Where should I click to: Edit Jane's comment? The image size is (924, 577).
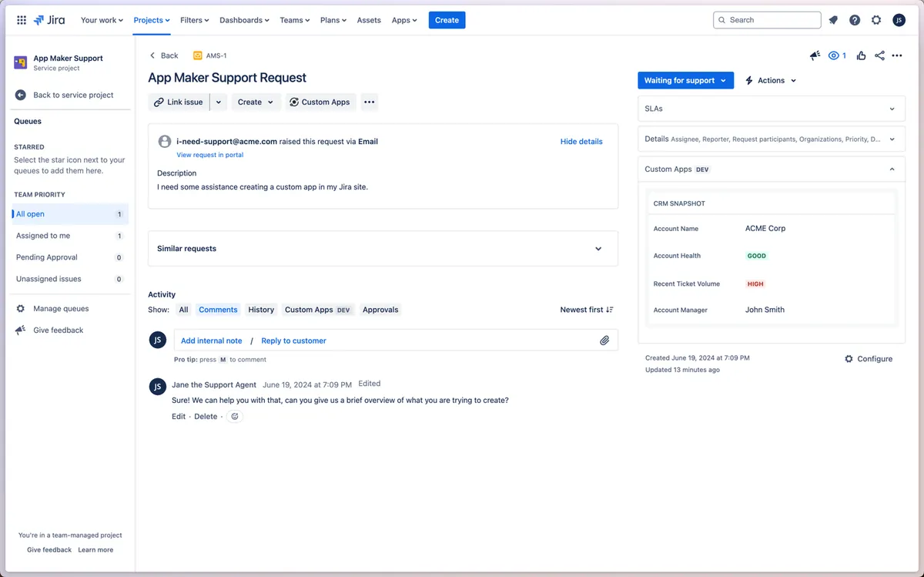coord(179,416)
